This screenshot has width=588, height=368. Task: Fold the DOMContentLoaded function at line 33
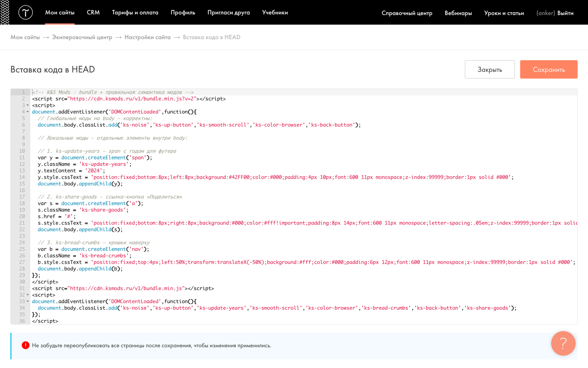tap(28, 302)
